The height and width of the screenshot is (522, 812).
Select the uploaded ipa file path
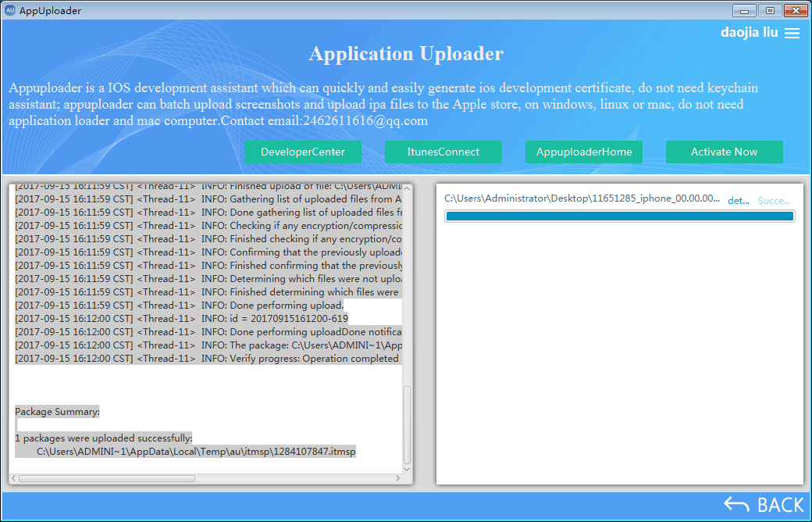(582, 198)
